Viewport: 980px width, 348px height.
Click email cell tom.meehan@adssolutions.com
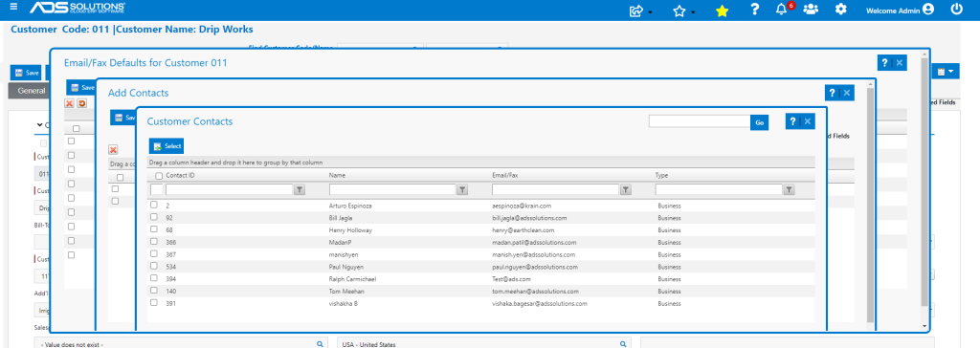pyautogui.click(x=535, y=292)
